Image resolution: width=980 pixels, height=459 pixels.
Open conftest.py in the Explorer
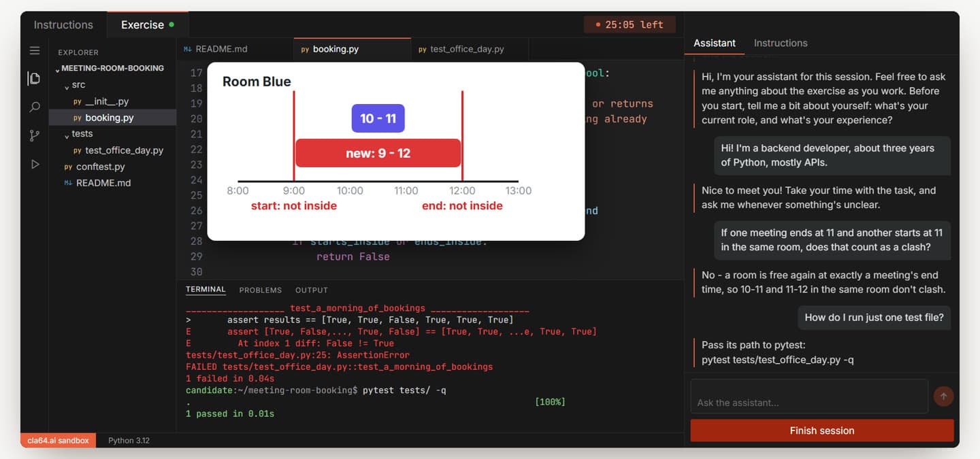[x=112, y=167]
